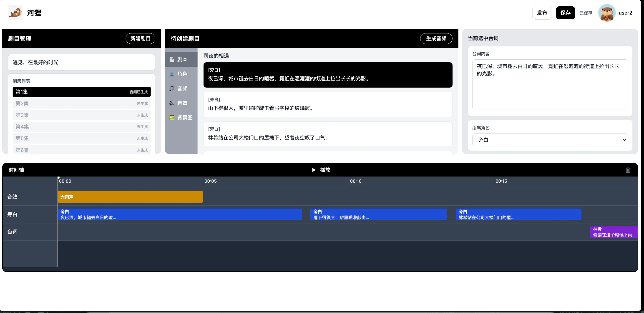Click the 已保存 status text
Screen dimensions: 644x313
[586, 13]
